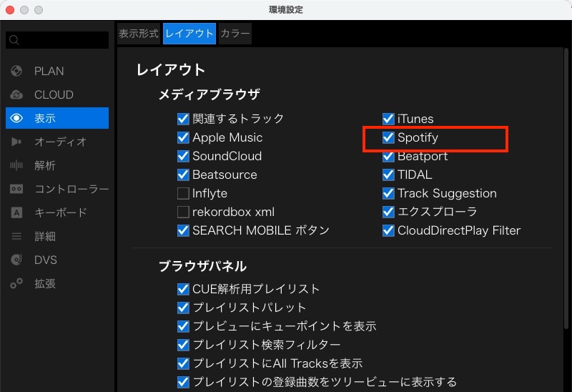Screen dimensions: 572x392
Task: Toggle the Track Suggestion checkbox
Action: (x=388, y=193)
